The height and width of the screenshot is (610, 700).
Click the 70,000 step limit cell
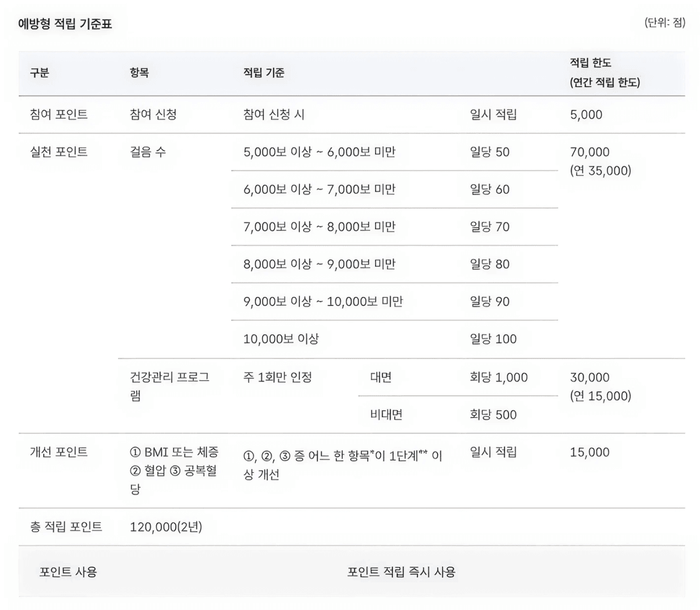[x=590, y=152]
